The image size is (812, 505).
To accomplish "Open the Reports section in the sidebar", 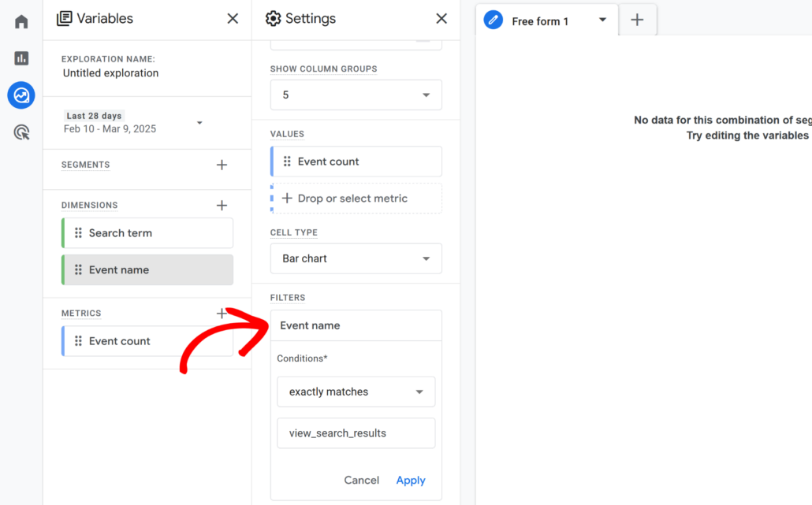I will [x=20, y=58].
